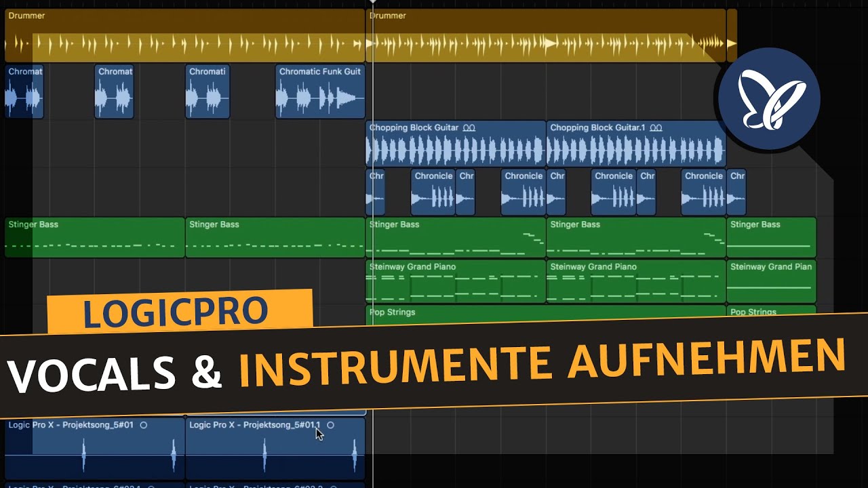Select the Chromatic Funk Guit audio region
868x488 pixels.
320,91
